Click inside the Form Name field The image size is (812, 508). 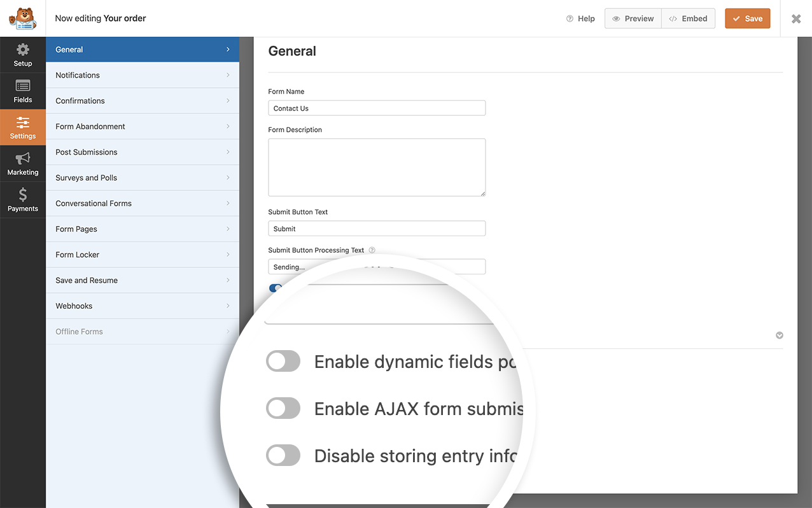(x=377, y=108)
